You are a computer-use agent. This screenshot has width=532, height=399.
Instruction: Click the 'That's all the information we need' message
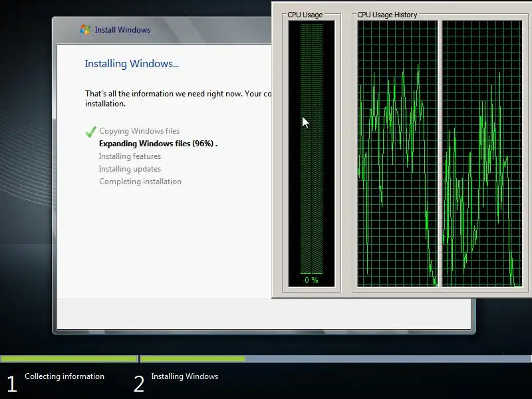tap(178, 98)
